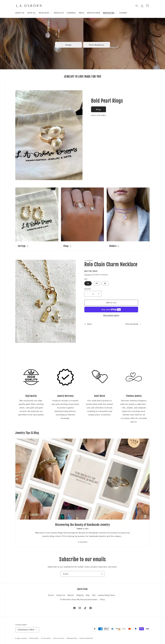Expand the Necklaces menu dropdown
Viewport: 165px width, 644px height.
click(x=45, y=13)
